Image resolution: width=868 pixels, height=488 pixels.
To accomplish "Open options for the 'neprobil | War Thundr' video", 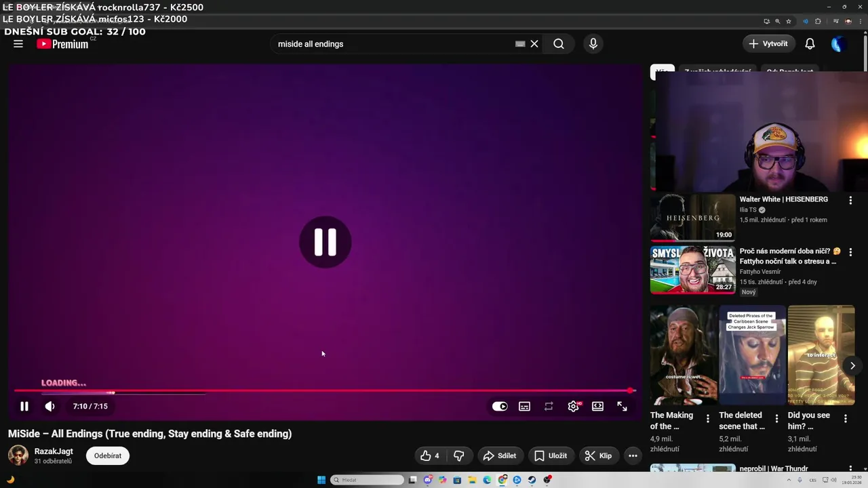I will pos(850,469).
